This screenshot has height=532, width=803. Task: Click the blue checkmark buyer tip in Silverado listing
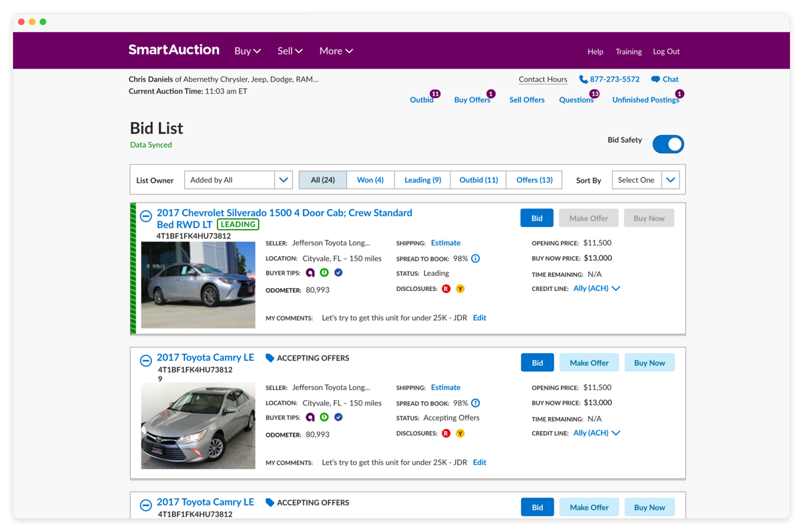338,273
